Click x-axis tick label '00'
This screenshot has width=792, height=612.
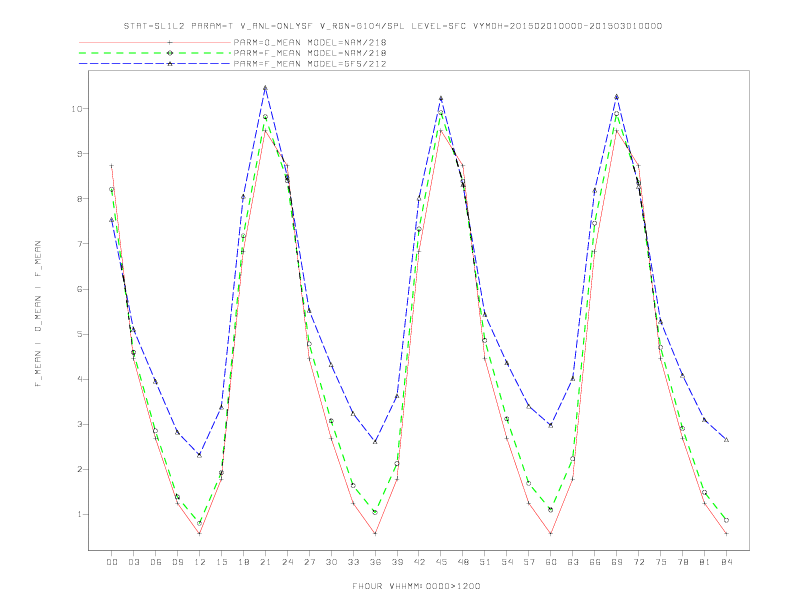(x=112, y=562)
